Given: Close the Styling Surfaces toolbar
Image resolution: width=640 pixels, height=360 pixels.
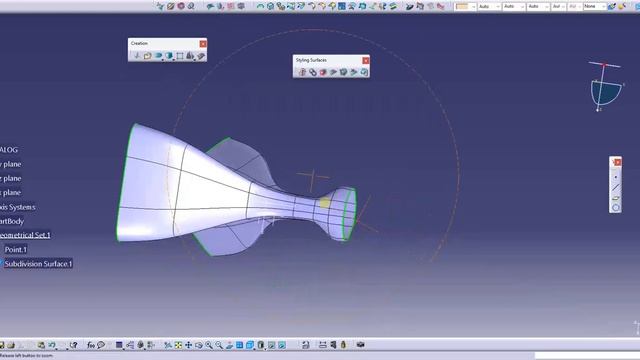Looking at the screenshot, I should pyautogui.click(x=366, y=60).
